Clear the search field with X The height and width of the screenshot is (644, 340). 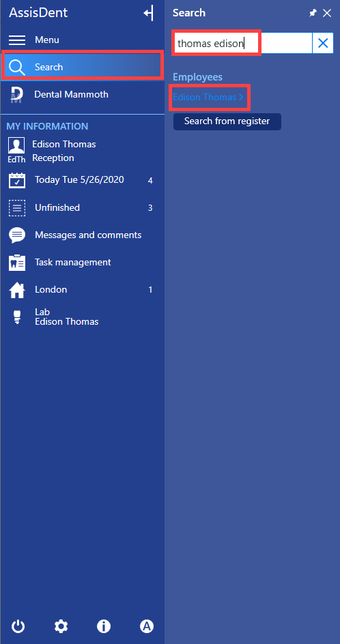[x=323, y=43]
